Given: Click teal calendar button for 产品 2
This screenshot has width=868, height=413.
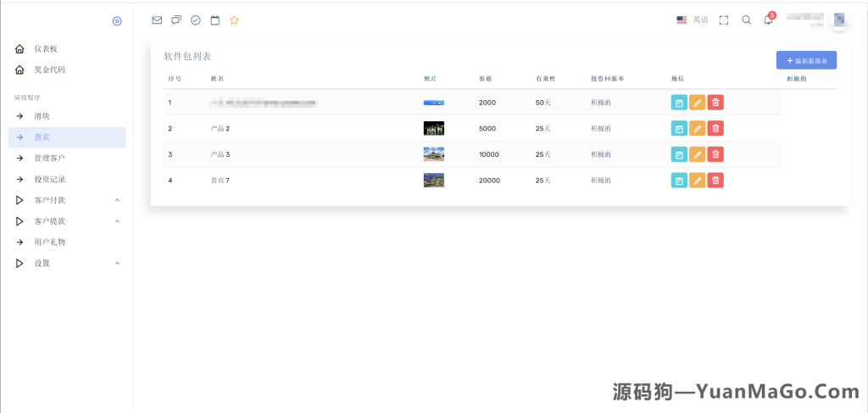Looking at the screenshot, I should tap(679, 128).
